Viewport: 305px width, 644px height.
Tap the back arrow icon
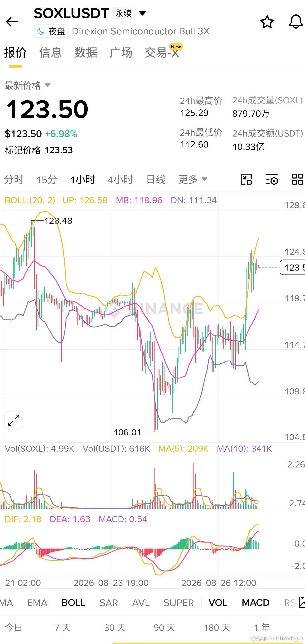(12, 22)
